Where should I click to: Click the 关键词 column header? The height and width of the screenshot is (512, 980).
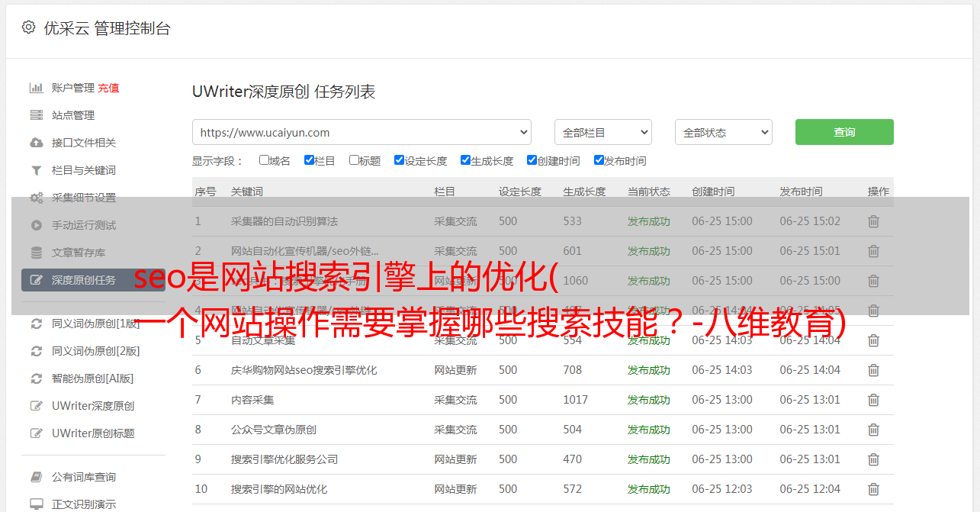point(247,192)
